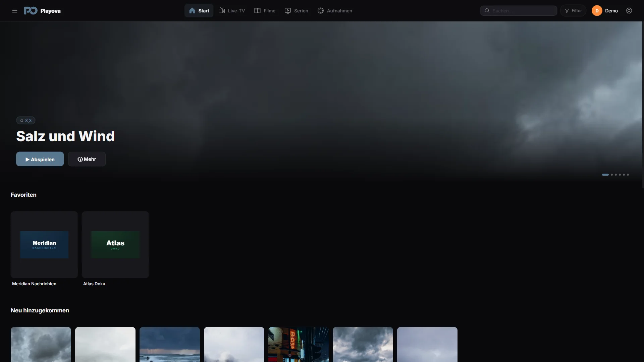Play Salz und Wind with Abspielen
This screenshot has width=644, height=362.
(40, 159)
